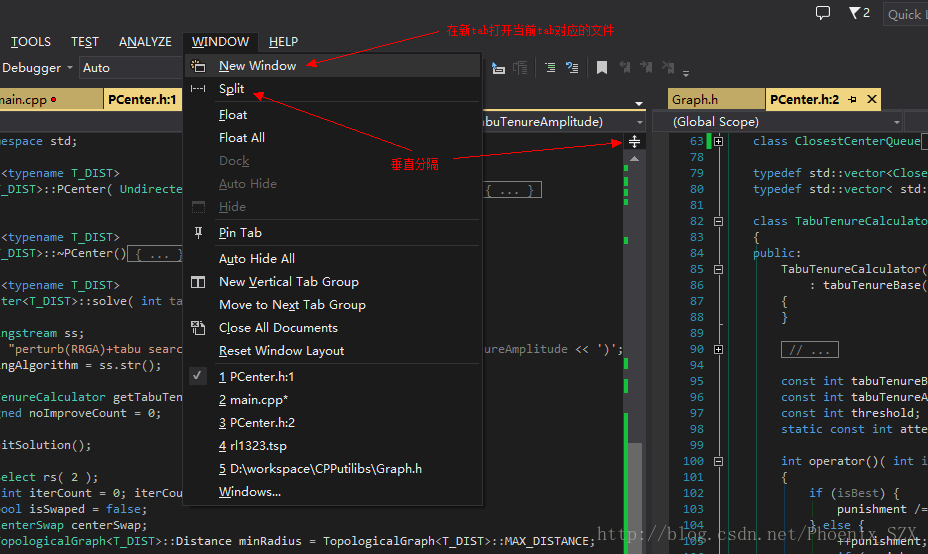
Task: Open the Debugger dropdown arrow
Action: click(x=70, y=67)
